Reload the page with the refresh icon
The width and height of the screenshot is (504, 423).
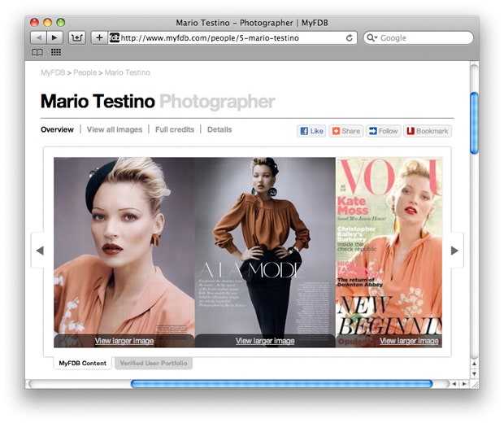(x=349, y=38)
